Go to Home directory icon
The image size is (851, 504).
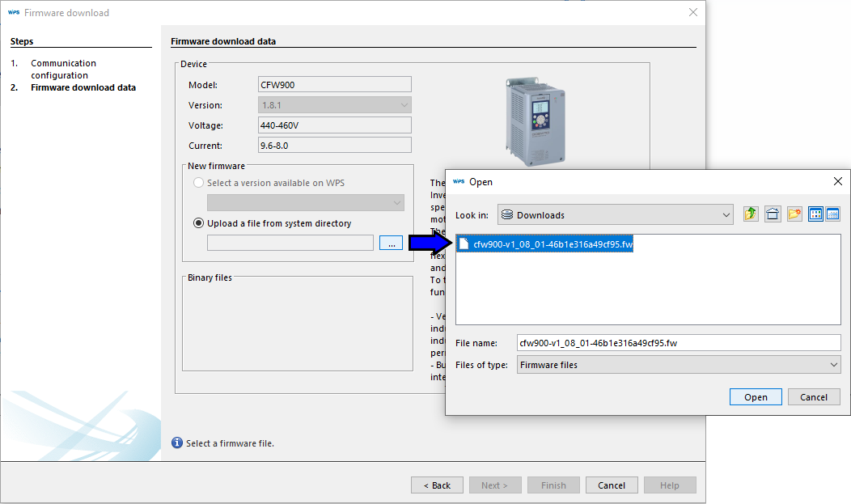pos(773,214)
